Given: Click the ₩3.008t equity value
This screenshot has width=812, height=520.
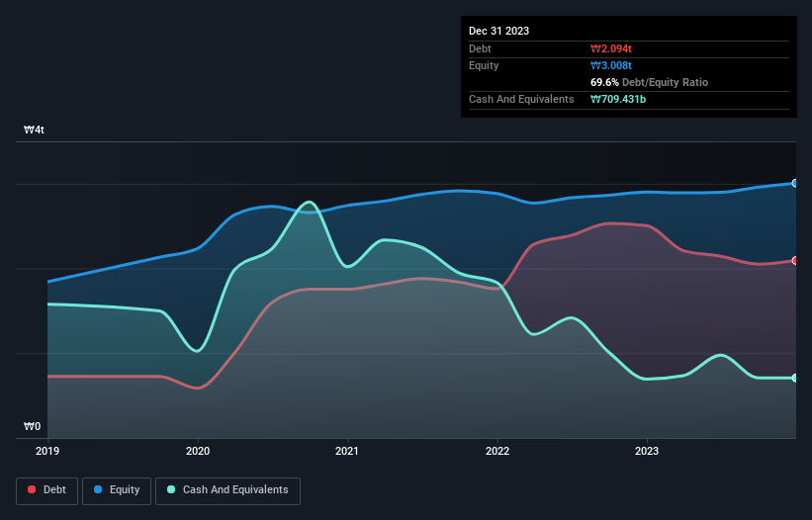Looking at the screenshot, I should 611,65.
